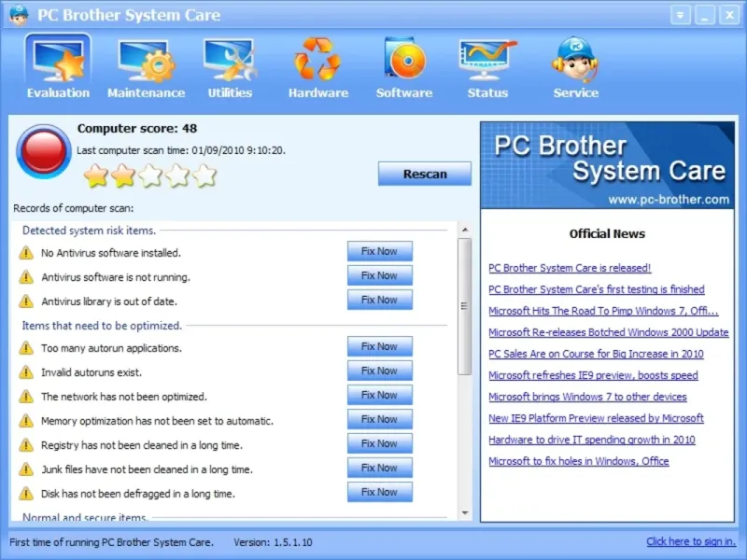Open the Service support mascot icon
This screenshot has width=747, height=560.
click(575, 59)
